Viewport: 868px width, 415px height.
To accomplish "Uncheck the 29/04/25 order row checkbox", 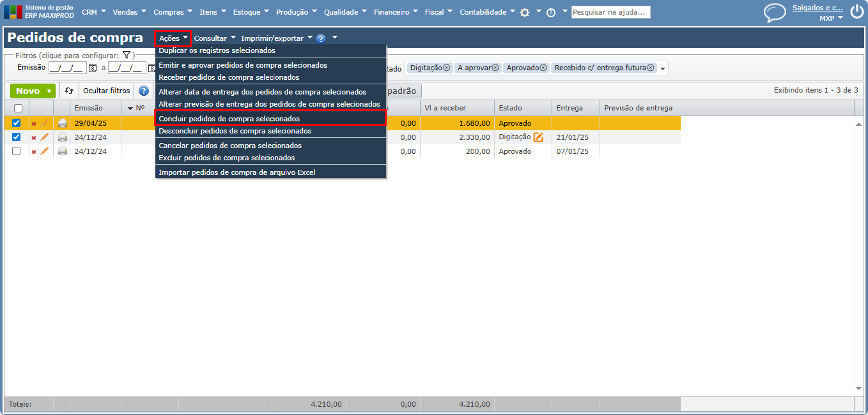I will [x=17, y=123].
